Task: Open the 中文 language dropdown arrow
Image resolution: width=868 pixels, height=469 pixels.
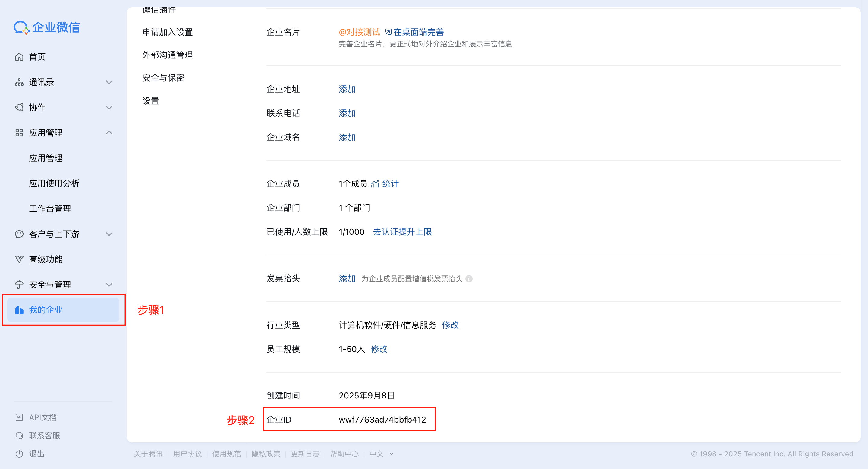Action: coord(392,454)
